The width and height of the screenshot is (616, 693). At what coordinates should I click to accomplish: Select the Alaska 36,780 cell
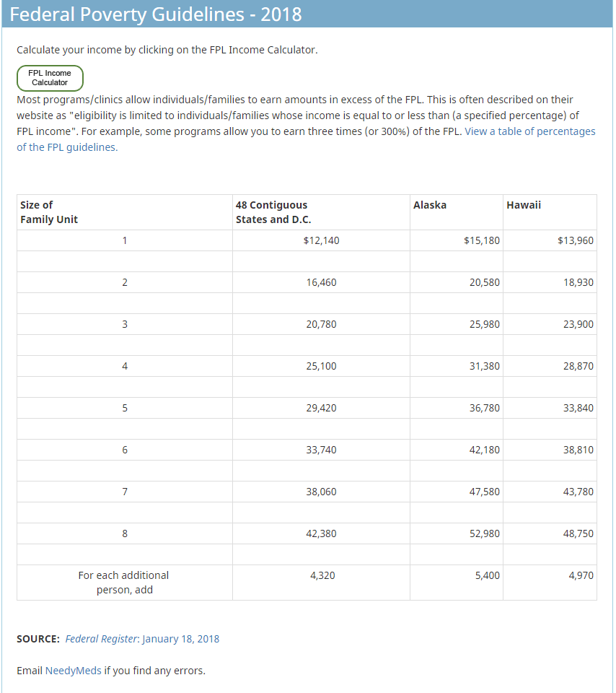coord(484,408)
